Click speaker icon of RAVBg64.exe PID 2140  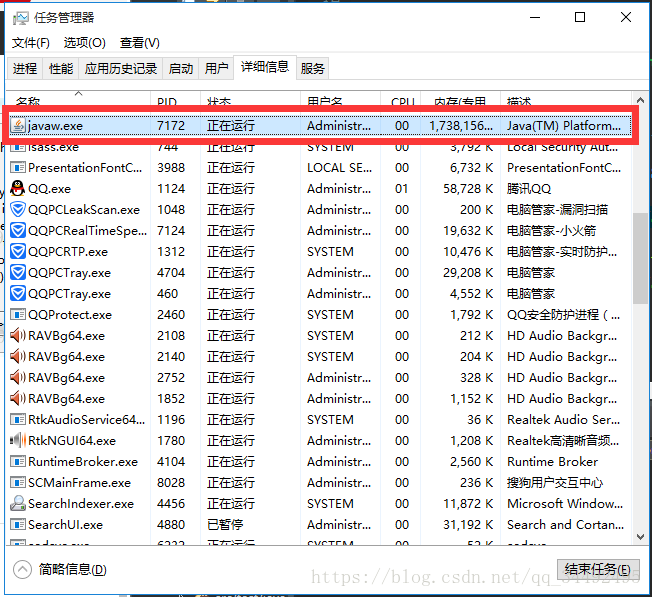pyautogui.click(x=17, y=356)
